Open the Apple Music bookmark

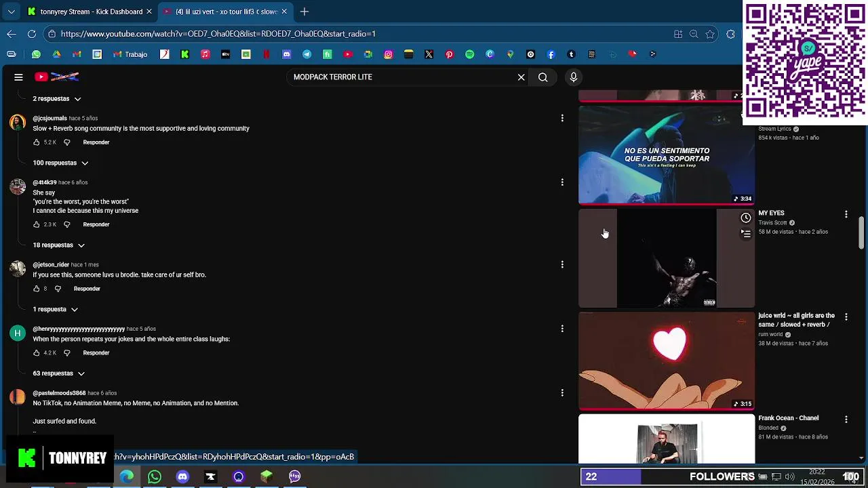pyautogui.click(x=205, y=54)
